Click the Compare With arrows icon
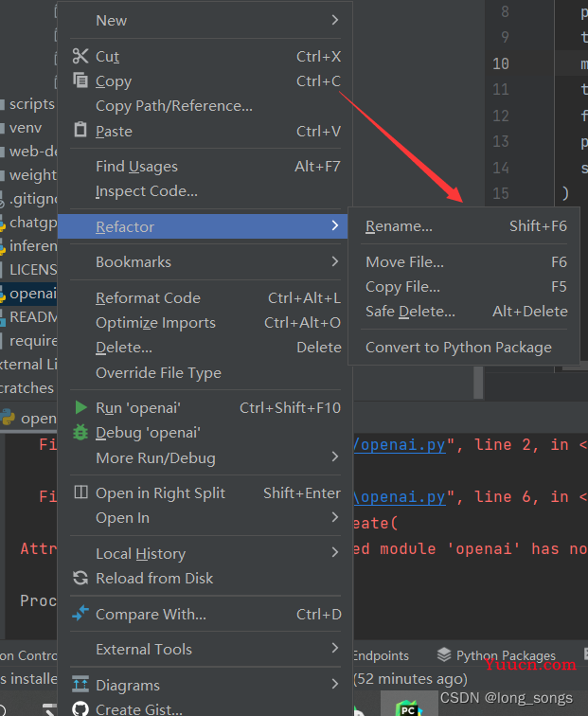 (x=80, y=614)
